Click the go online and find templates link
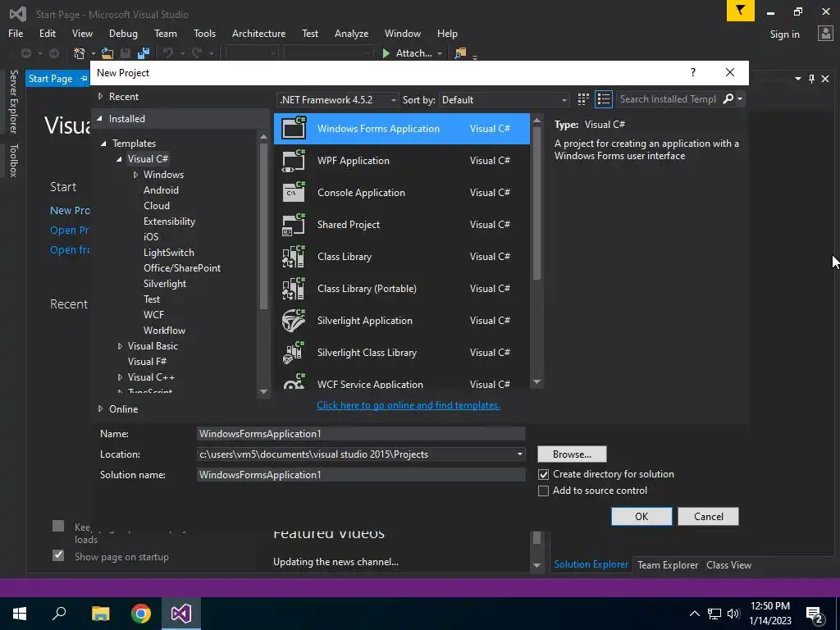 [409, 405]
